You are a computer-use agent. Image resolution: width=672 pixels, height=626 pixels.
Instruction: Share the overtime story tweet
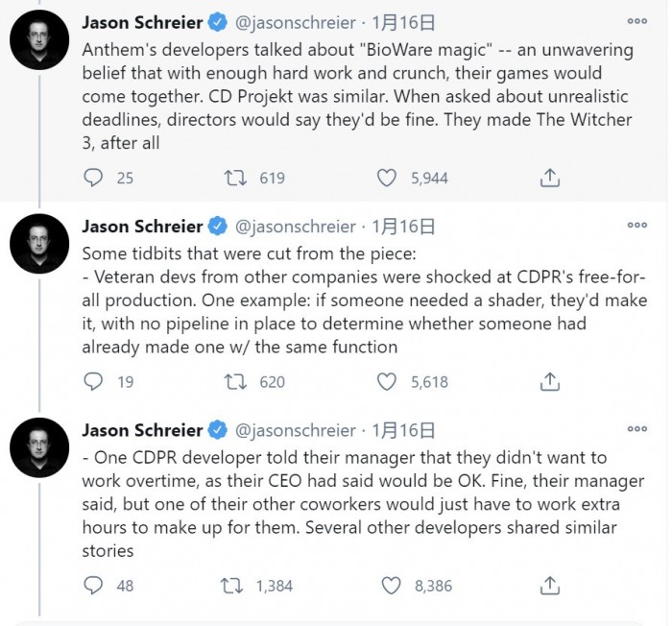coord(549,585)
